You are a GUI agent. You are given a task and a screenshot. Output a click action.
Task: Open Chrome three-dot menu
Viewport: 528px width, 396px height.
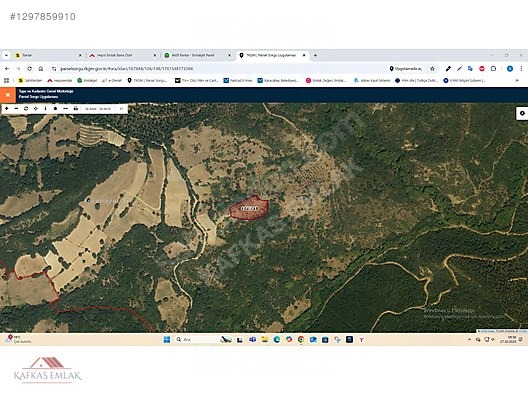(521, 69)
